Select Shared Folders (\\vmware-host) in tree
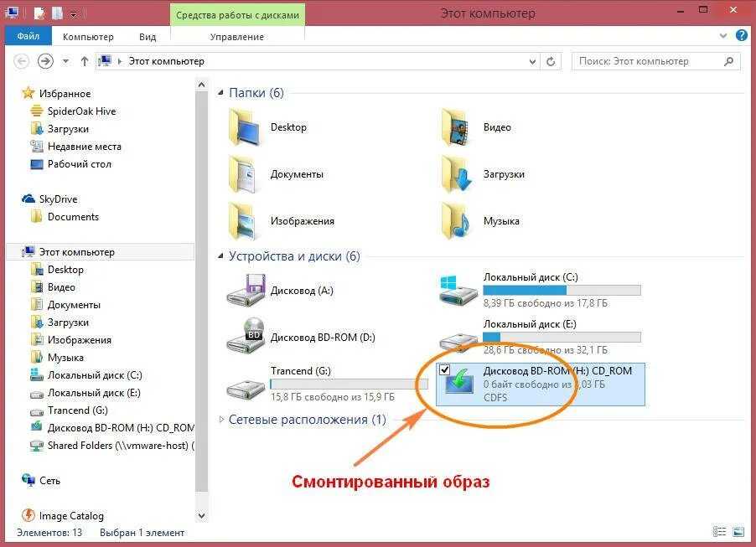The height and width of the screenshot is (547, 756). pos(121,446)
